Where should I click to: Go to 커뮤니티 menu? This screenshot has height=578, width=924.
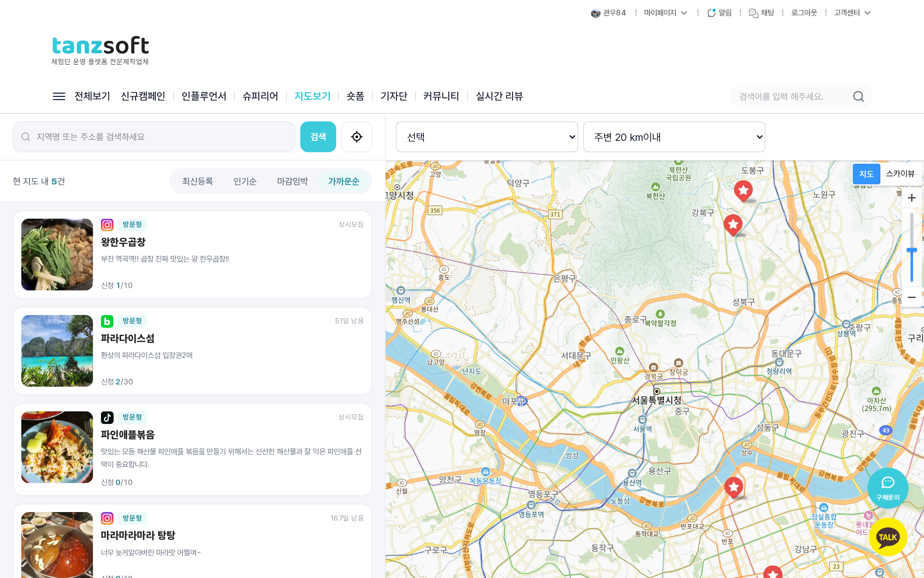pyautogui.click(x=441, y=96)
